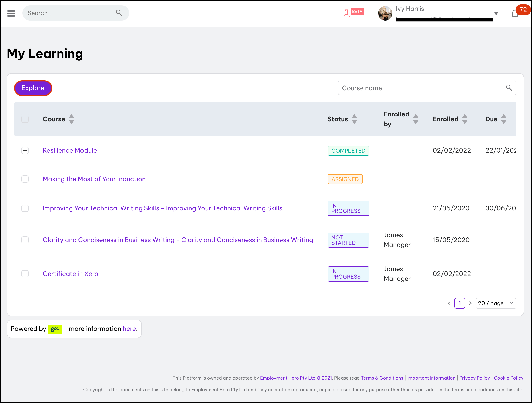This screenshot has width=532, height=403.
Task: Click the course name search magnifier icon
Action: tap(509, 88)
